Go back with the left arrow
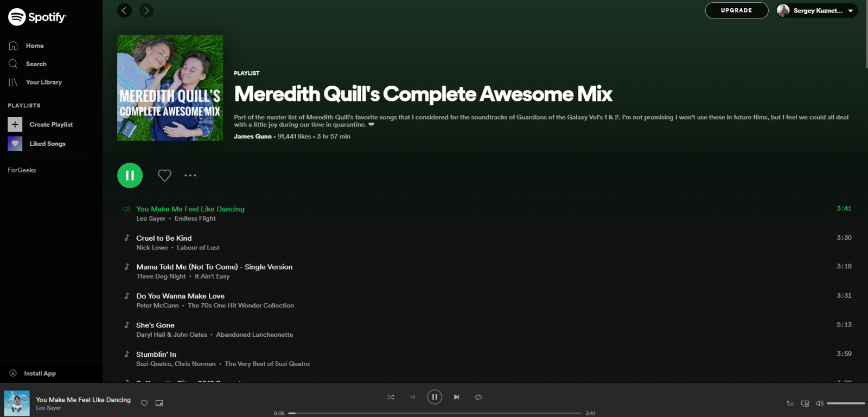Screen dimensions: 868x417 [x=124, y=10]
